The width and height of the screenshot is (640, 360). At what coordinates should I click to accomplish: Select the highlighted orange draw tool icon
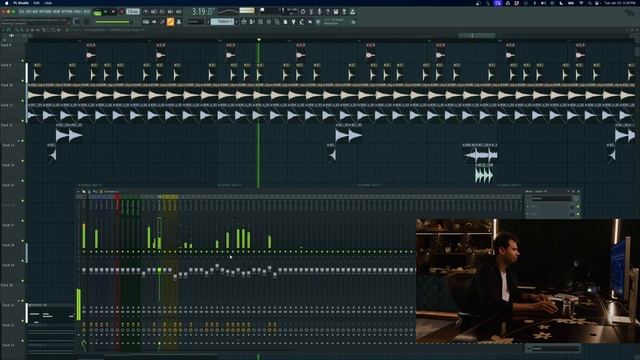pos(170,22)
